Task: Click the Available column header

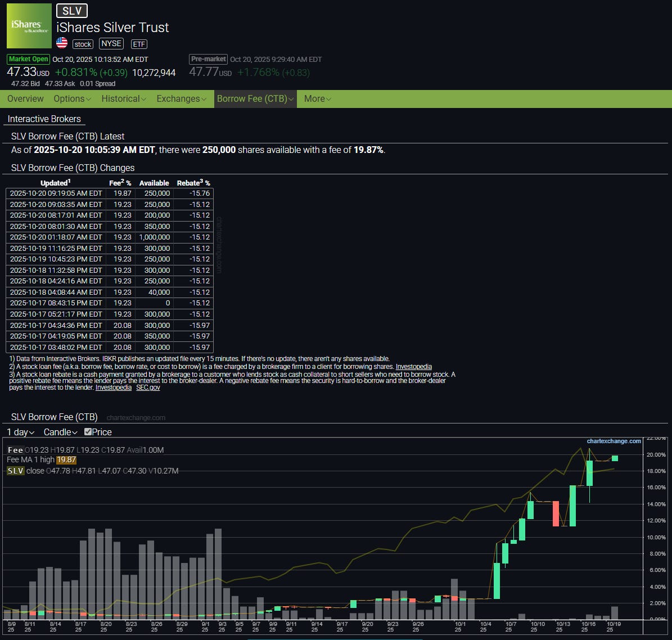Action: pyautogui.click(x=154, y=183)
